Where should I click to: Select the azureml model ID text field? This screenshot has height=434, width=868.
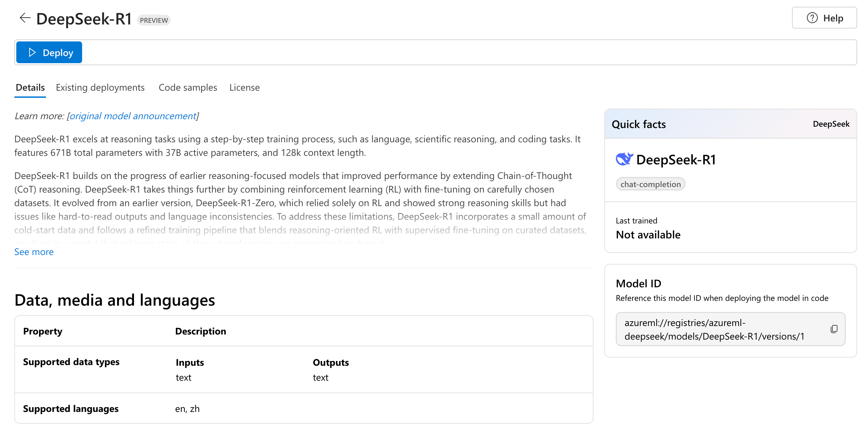730,329
